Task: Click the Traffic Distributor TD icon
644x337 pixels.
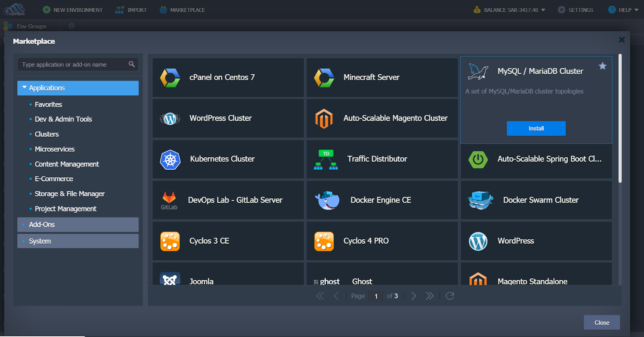Action: [x=326, y=160]
